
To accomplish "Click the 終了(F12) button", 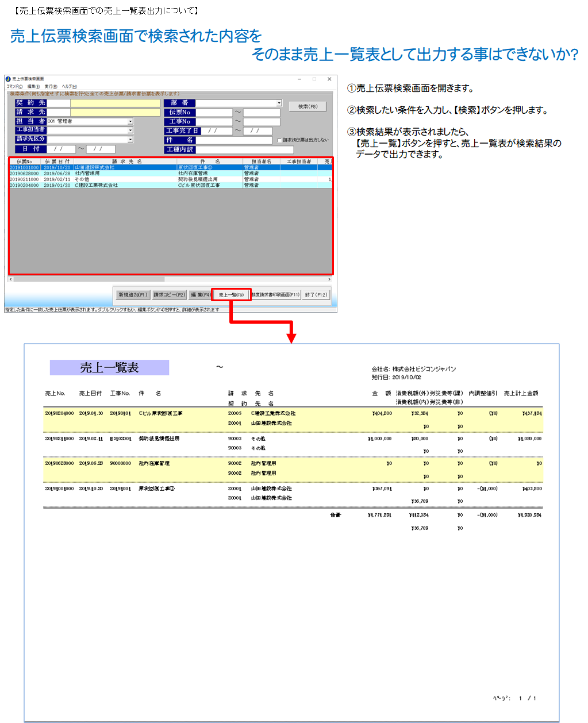I will [316, 295].
